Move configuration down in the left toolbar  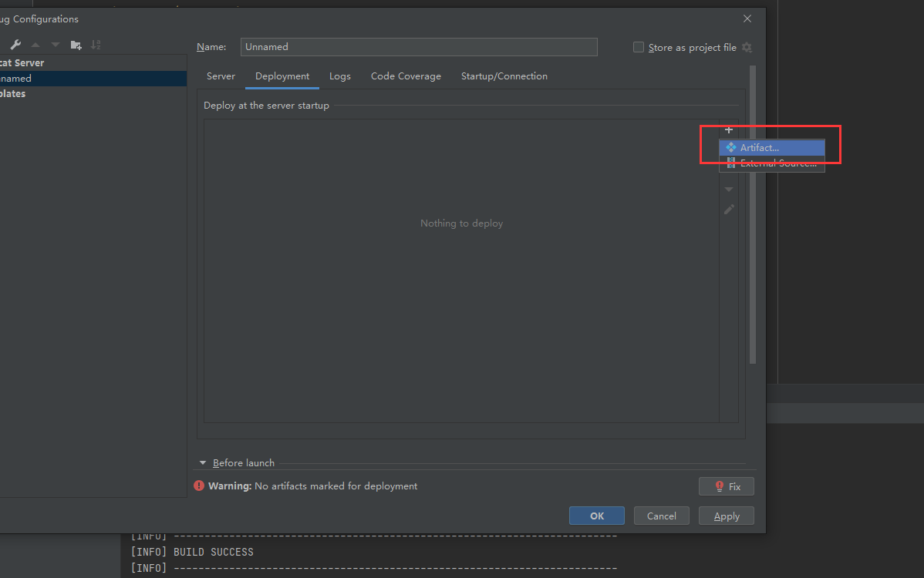tap(56, 45)
